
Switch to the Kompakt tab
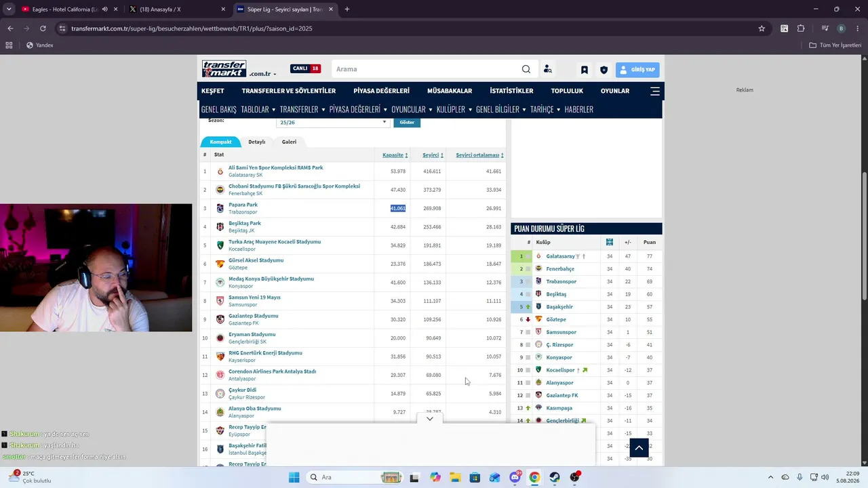pyautogui.click(x=220, y=142)
